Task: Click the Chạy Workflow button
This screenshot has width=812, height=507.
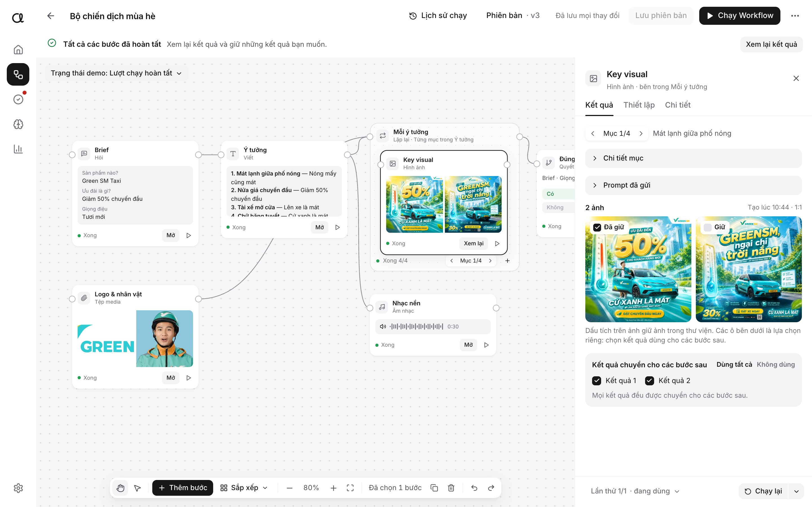Action: coord(740,16)
